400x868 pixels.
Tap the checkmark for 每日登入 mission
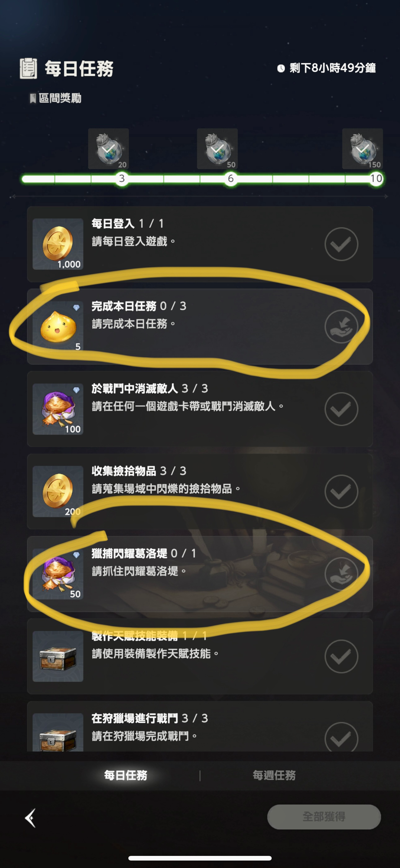[341, 244]
